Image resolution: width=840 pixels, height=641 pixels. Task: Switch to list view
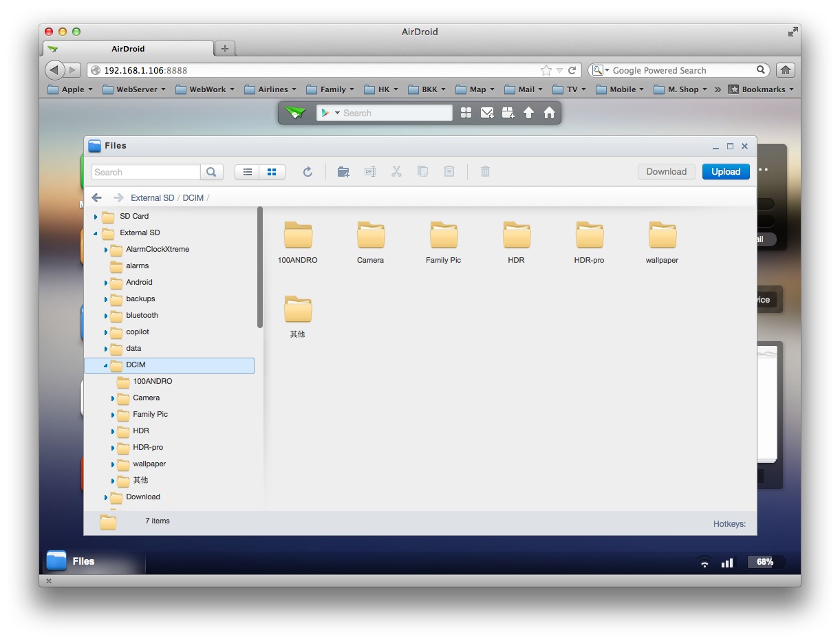tap(248, 172)
